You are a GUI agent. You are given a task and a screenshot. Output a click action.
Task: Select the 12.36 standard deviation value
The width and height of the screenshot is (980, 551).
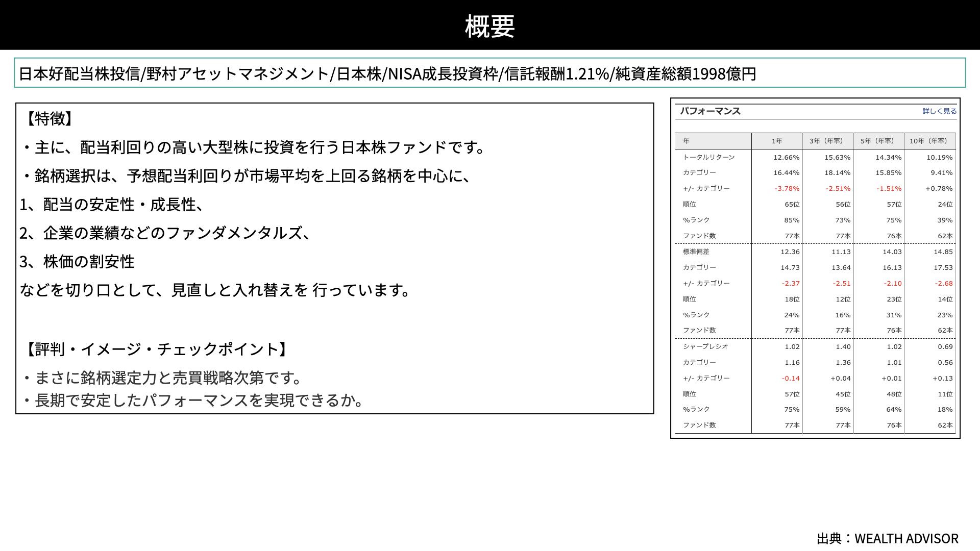(x=790, y=252)
